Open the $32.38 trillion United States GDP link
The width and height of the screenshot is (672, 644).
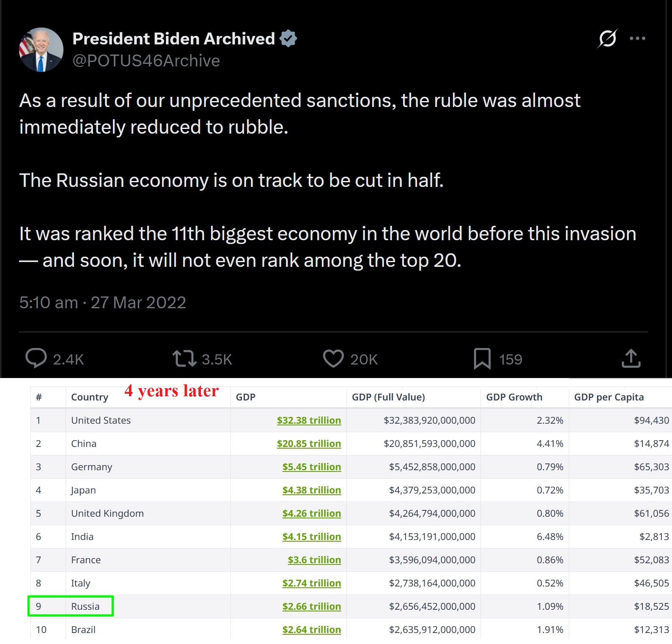coord(309,420)
